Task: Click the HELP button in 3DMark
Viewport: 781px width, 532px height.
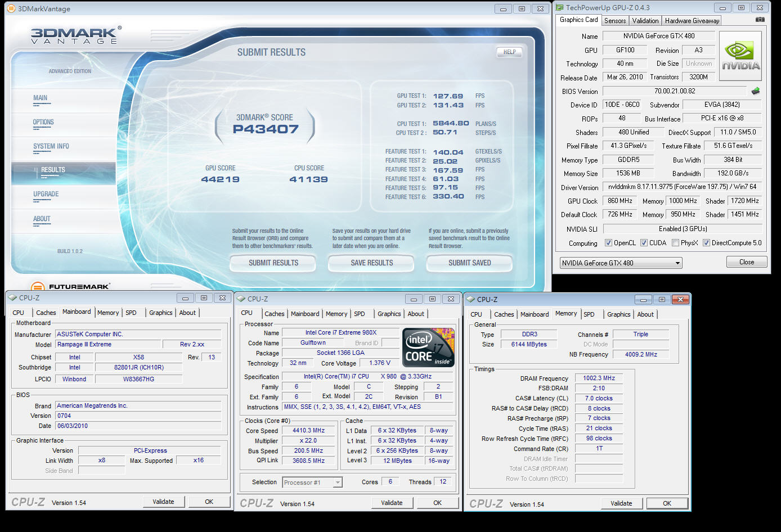Action: coord(510,52)
